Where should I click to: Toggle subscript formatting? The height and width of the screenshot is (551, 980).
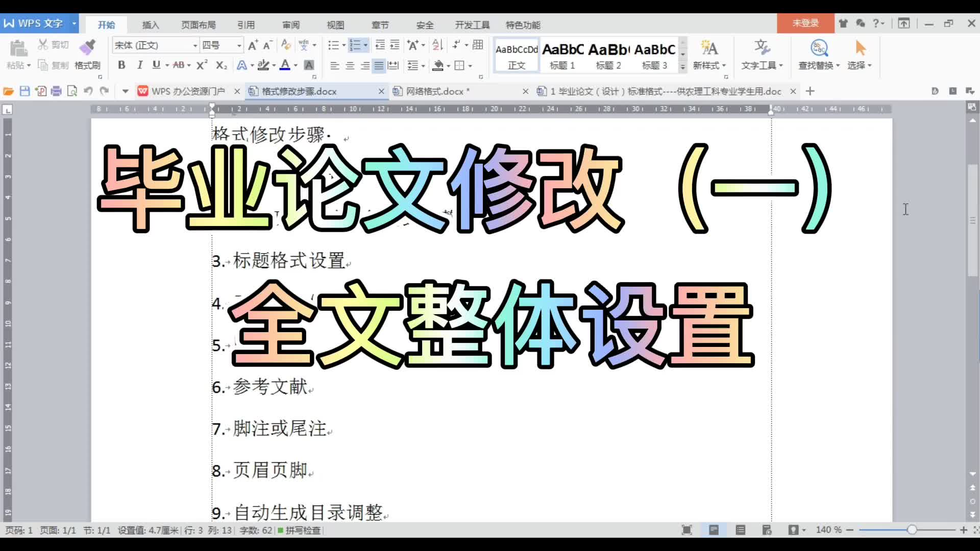click(x=221, y=65)
